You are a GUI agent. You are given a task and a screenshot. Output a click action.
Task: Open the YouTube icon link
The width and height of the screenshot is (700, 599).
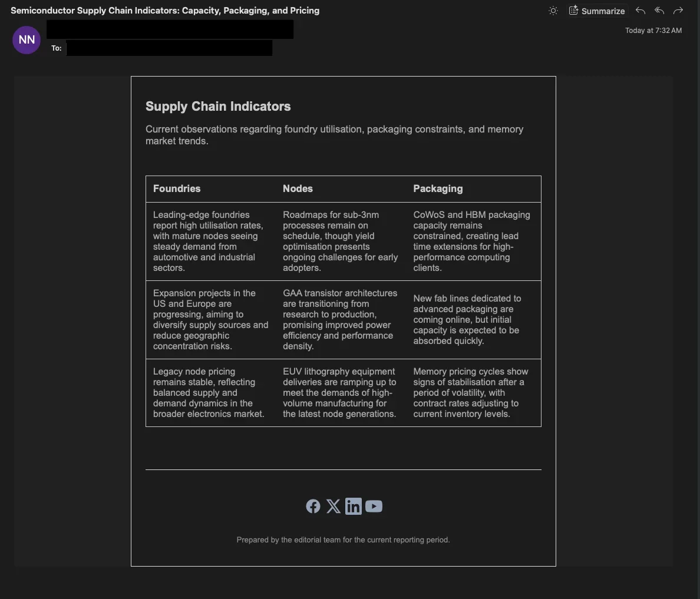[374, 506]
